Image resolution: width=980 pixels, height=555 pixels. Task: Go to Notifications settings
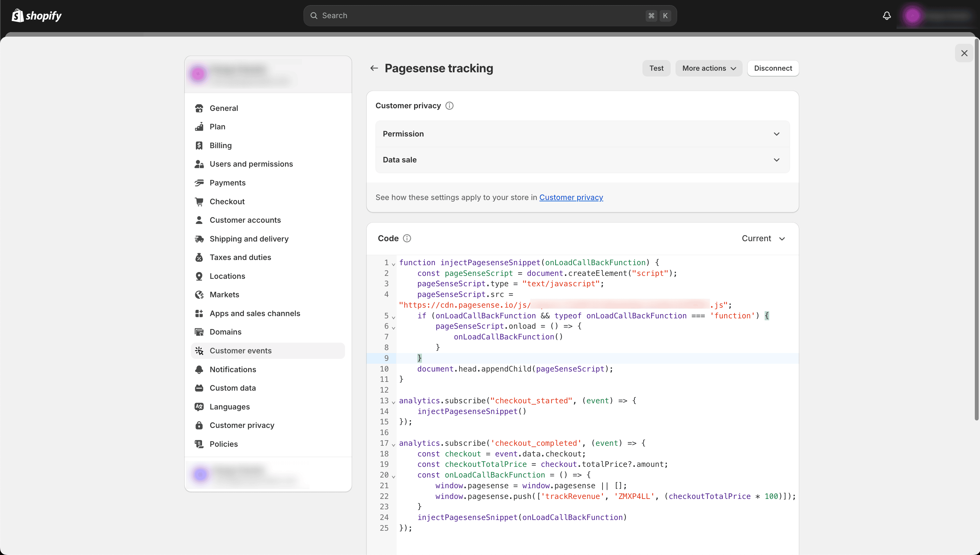coord(233,369)
